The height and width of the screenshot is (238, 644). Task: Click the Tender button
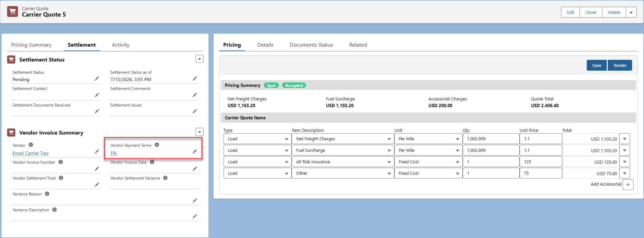(620, 66)
